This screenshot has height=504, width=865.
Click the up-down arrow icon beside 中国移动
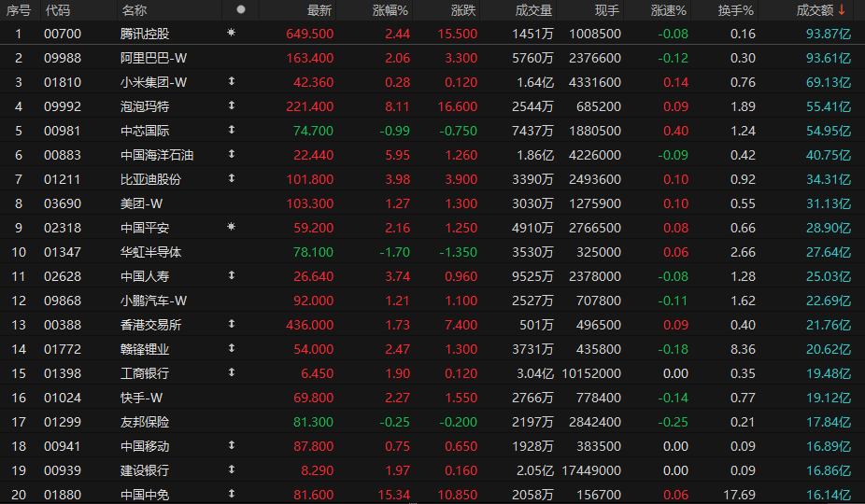coord(232,445)
